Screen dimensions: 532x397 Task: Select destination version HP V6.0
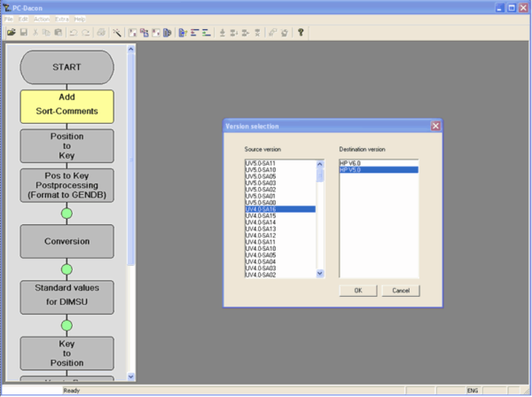379,163
